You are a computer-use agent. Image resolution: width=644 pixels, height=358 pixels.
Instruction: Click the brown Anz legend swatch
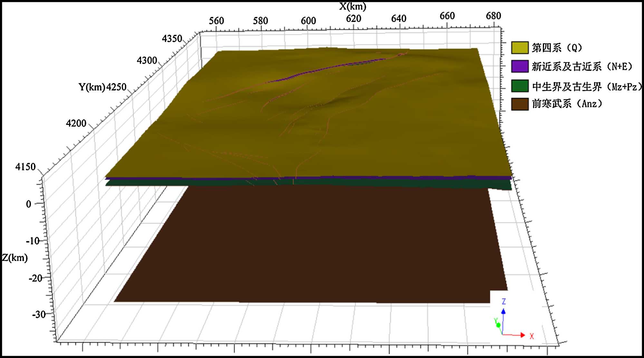click(520, 104)
